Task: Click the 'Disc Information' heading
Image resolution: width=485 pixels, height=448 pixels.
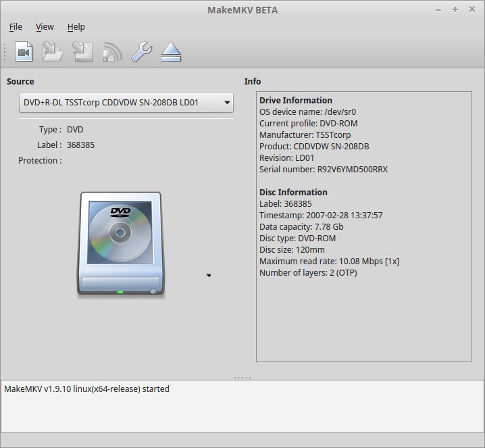Action: [293, 192]
